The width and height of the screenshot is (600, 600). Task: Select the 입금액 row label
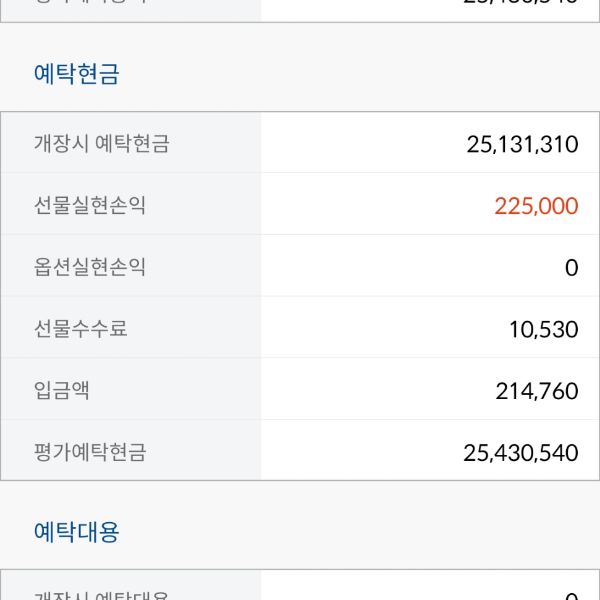(x=61, y=390)
